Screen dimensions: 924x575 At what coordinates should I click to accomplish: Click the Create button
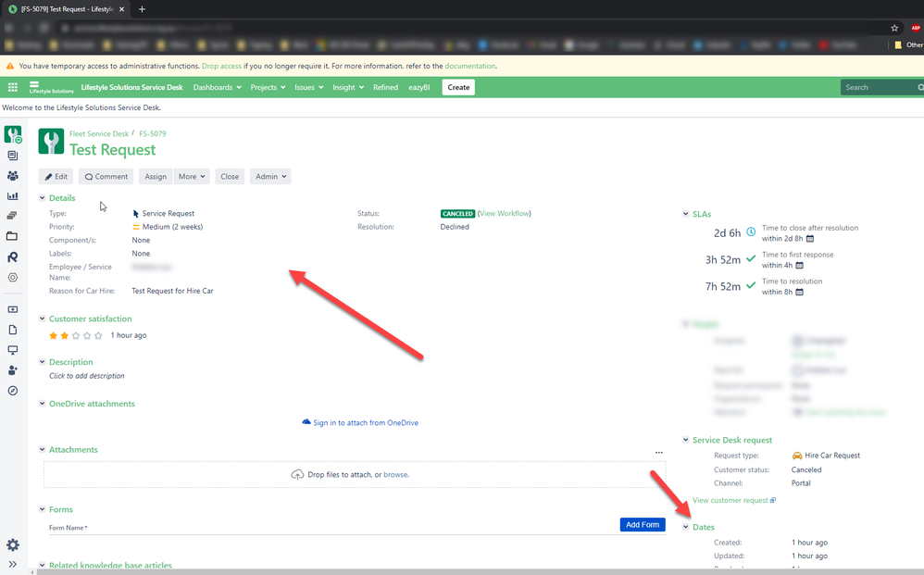tap(458, 87)
